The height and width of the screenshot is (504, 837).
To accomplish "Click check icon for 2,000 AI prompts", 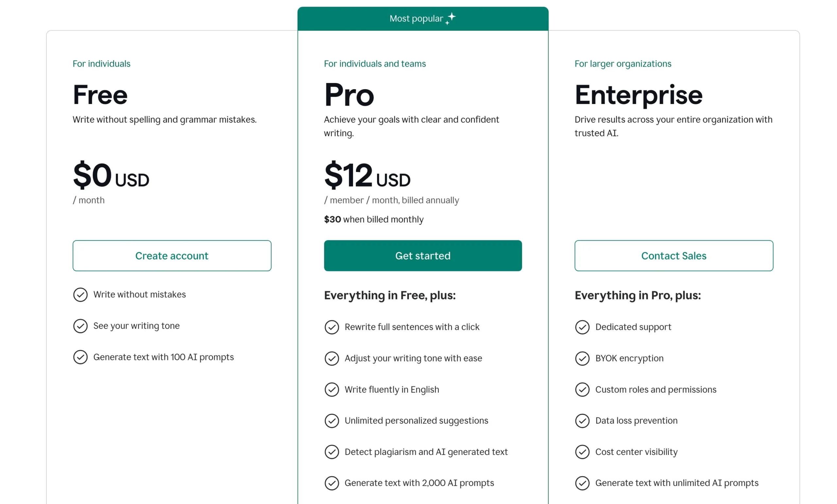I will 332,483.
